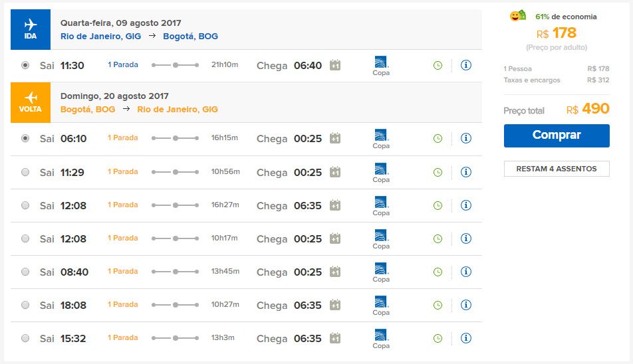
Task: Open info icon on 15:32 return flight
Action: (466, 338)
